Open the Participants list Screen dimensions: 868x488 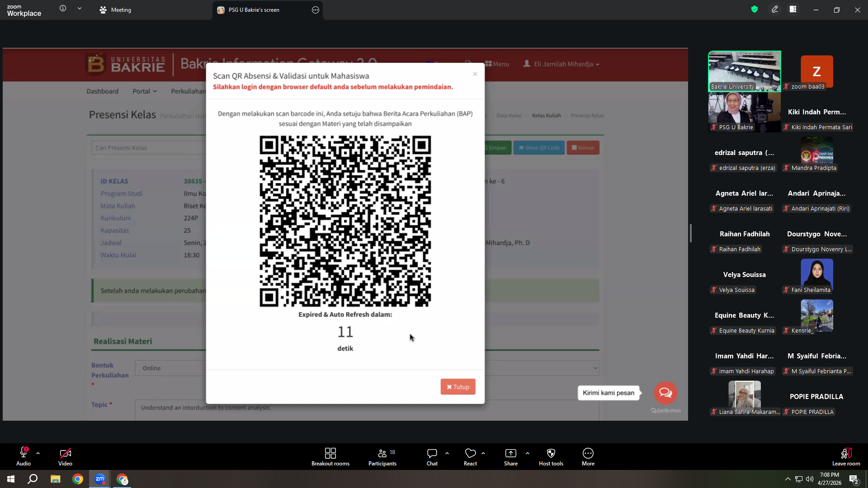382,456
